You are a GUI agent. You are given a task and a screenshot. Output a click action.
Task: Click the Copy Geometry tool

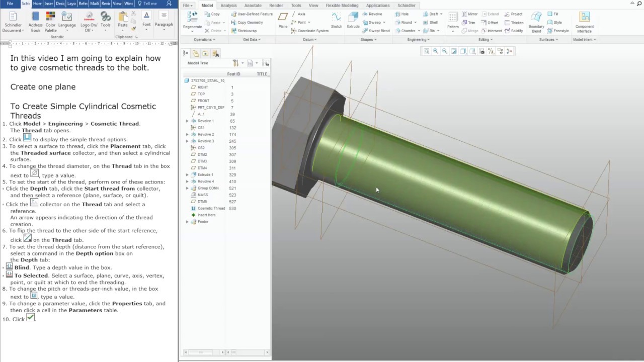pyautogui.click(x=247, y=23)
